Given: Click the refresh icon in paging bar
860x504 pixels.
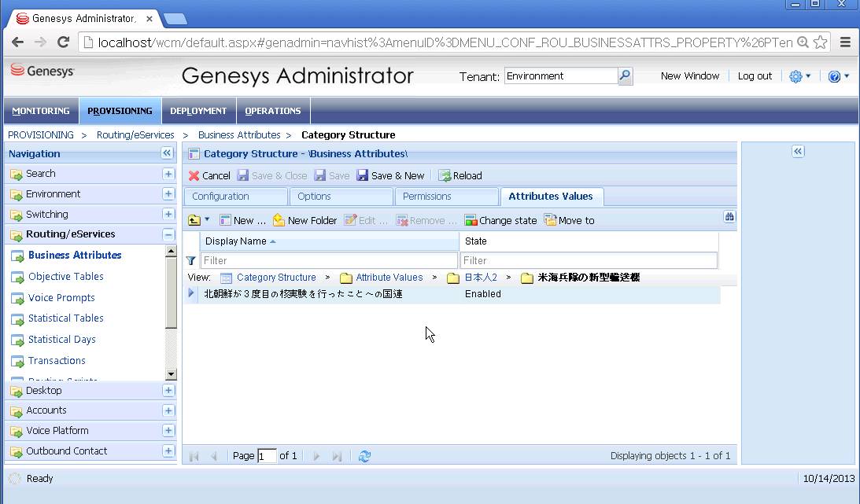Looking at the screenshot, I should pos(364,456).
